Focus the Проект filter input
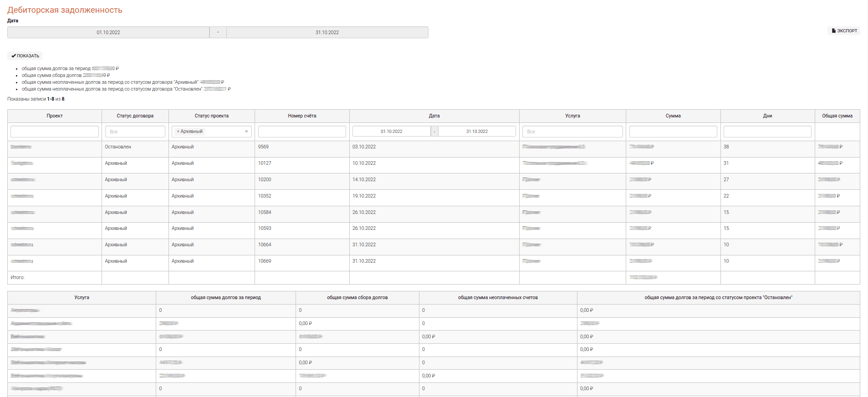This screenshot has height=397, width=868. coord(55,132)
